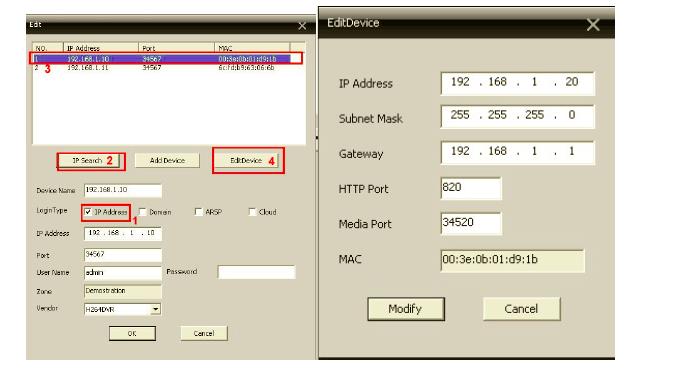Click the IP Address column header
The height and width of the screenshot is (373, 679).
coord(101,48)
